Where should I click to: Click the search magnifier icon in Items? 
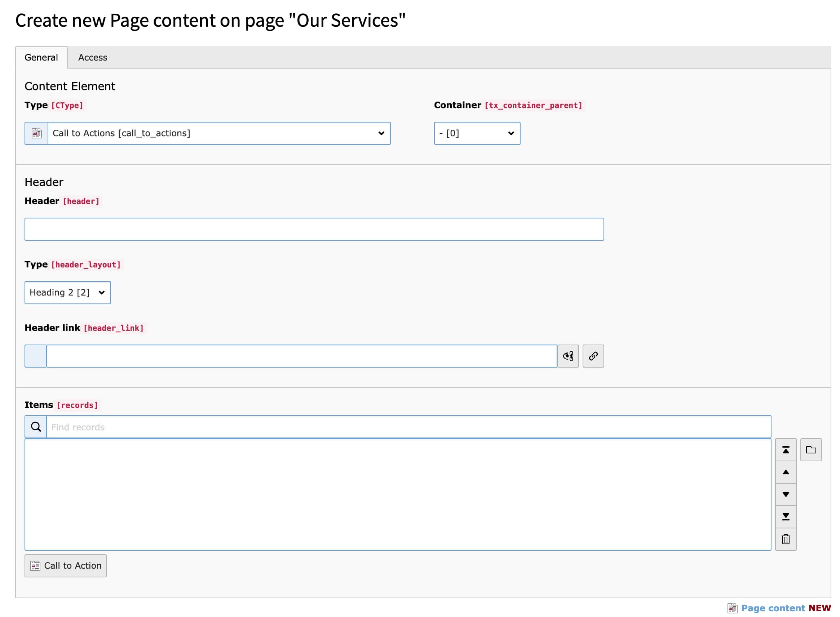(36, 426)
